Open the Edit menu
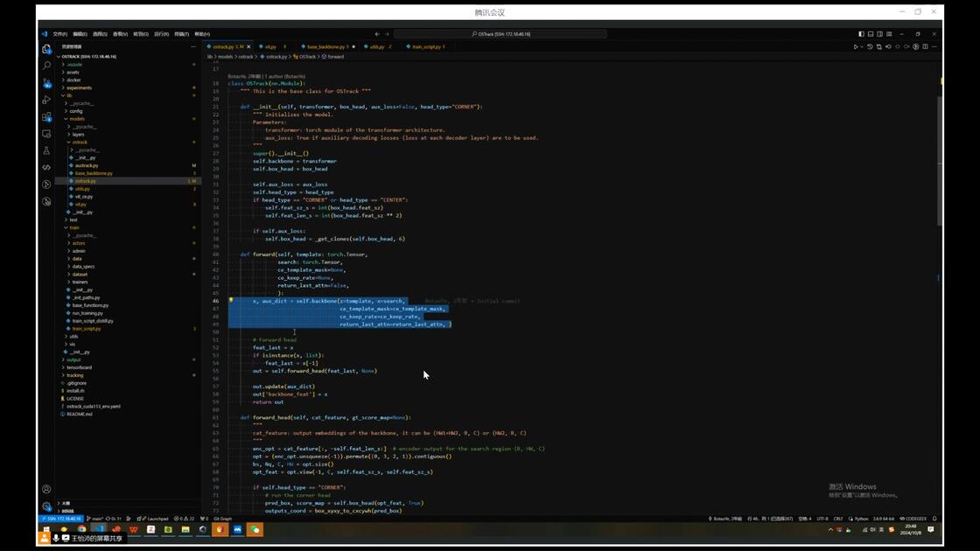980x551 pixels. [x=80, y=34]
